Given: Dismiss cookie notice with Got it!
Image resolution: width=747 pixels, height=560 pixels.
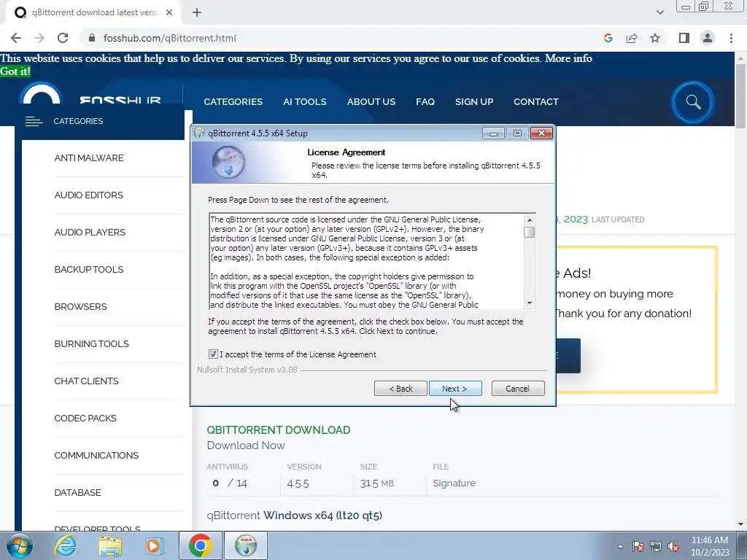Looking at the screenshot, I should point(15,71).
